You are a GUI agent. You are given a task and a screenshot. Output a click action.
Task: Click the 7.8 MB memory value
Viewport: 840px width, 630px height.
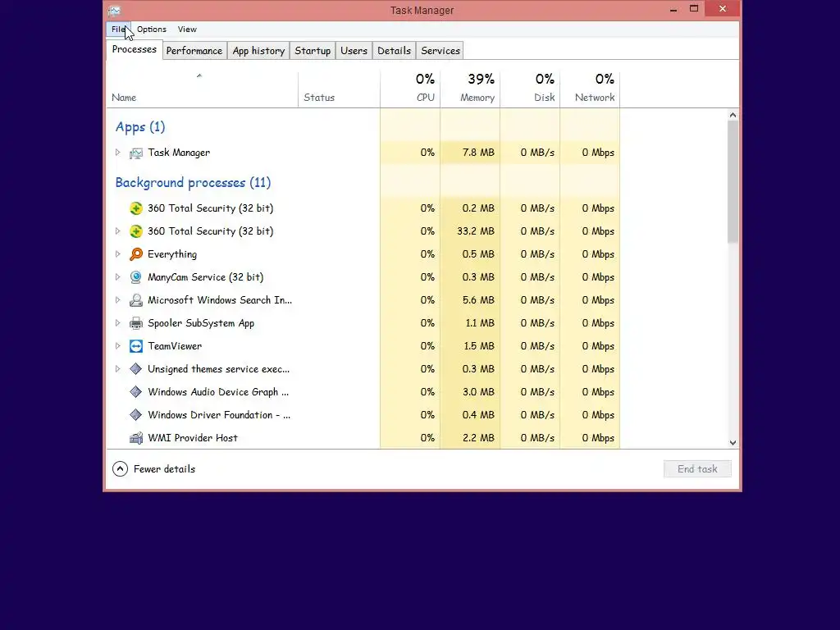pyautogui.click(x=478, y=153)
